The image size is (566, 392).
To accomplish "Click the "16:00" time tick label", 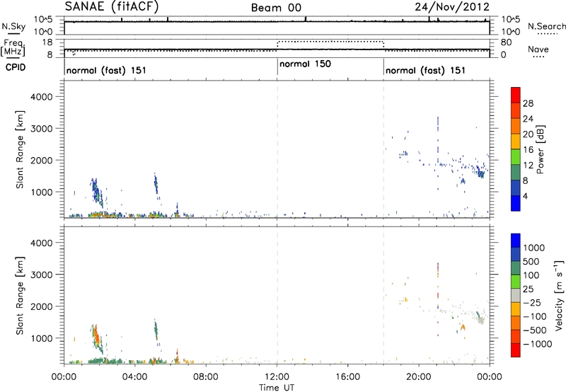I will tap(347, 377).
